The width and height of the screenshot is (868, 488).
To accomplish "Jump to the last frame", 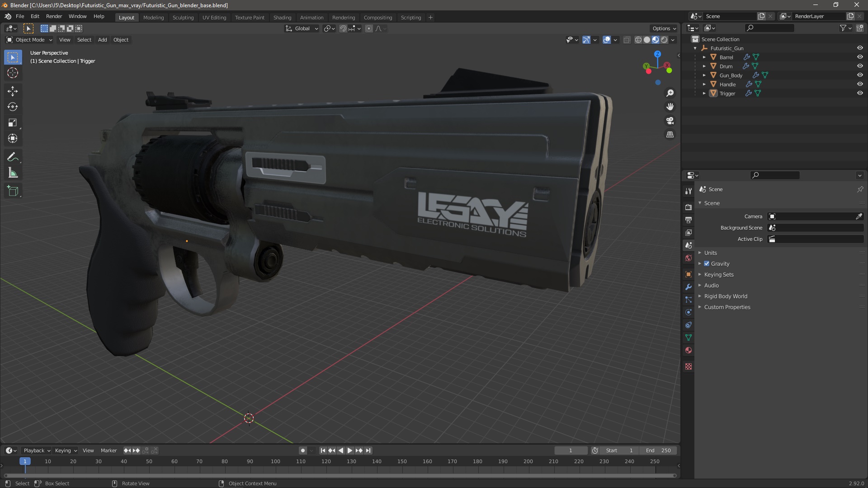I will tap(368, 450).
